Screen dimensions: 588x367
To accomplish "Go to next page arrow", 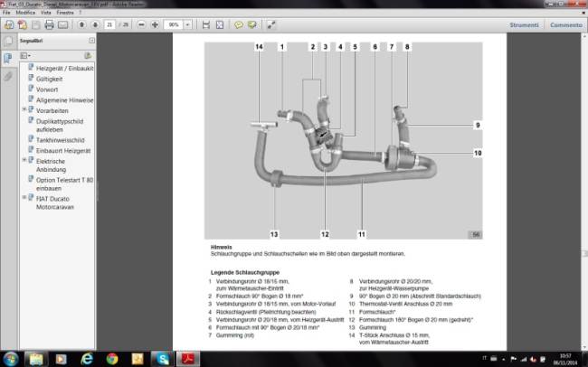I will [93, 25].
